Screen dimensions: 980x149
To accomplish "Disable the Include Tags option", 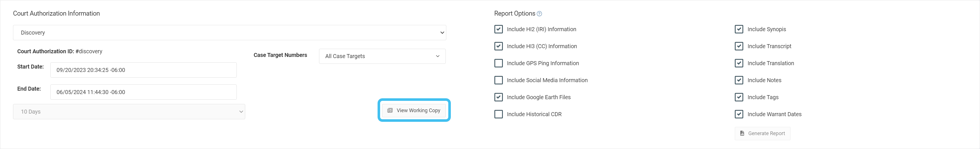I will [739, 97].
